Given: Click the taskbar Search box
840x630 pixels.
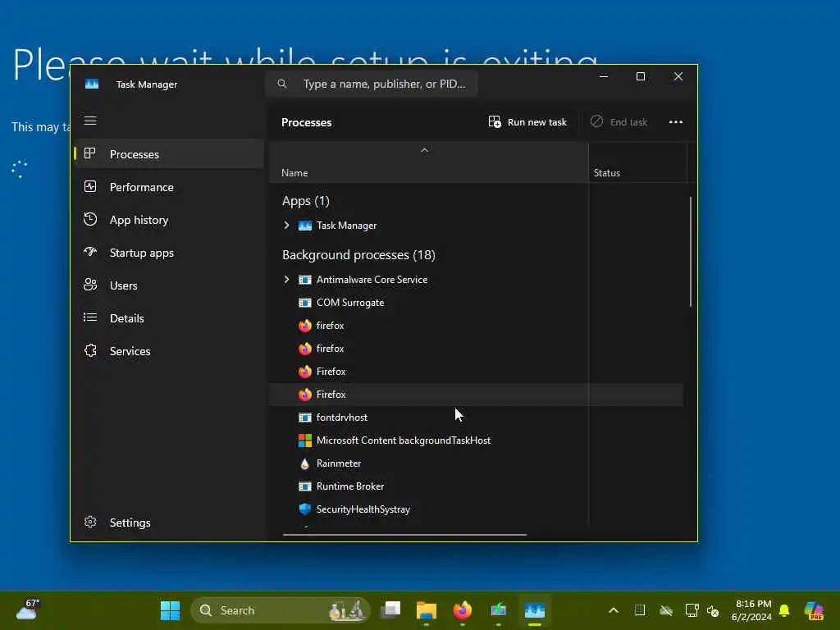Looking at the screenshot, I should click(x=281, y=610).
